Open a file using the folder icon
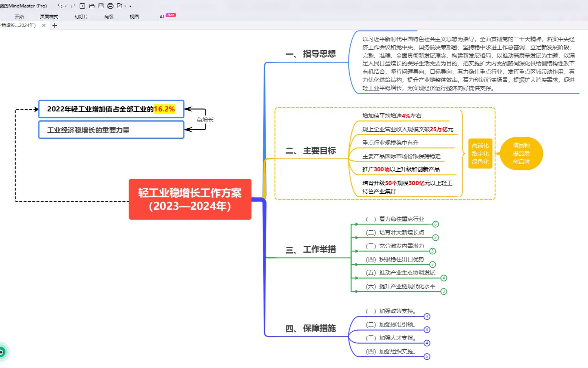 point(92,6)
